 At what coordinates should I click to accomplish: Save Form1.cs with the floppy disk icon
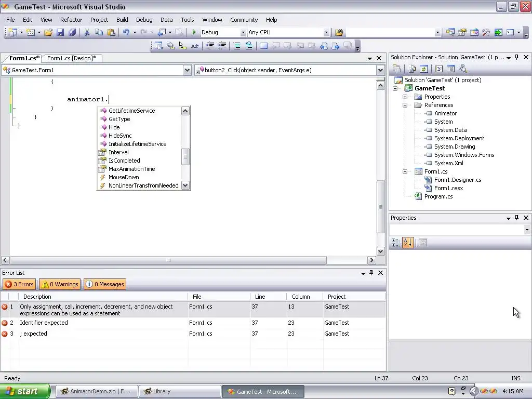tap(60, 32)
